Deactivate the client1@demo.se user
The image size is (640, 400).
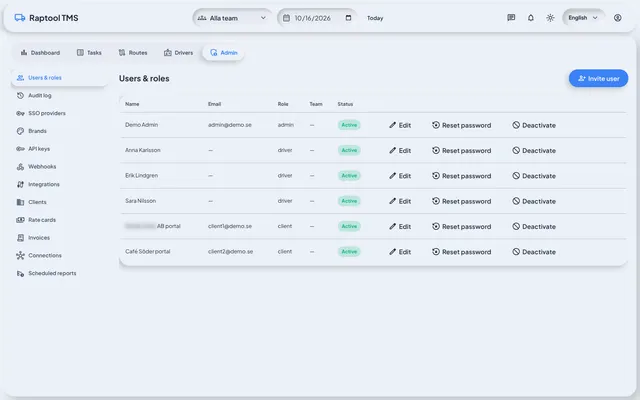534,227
